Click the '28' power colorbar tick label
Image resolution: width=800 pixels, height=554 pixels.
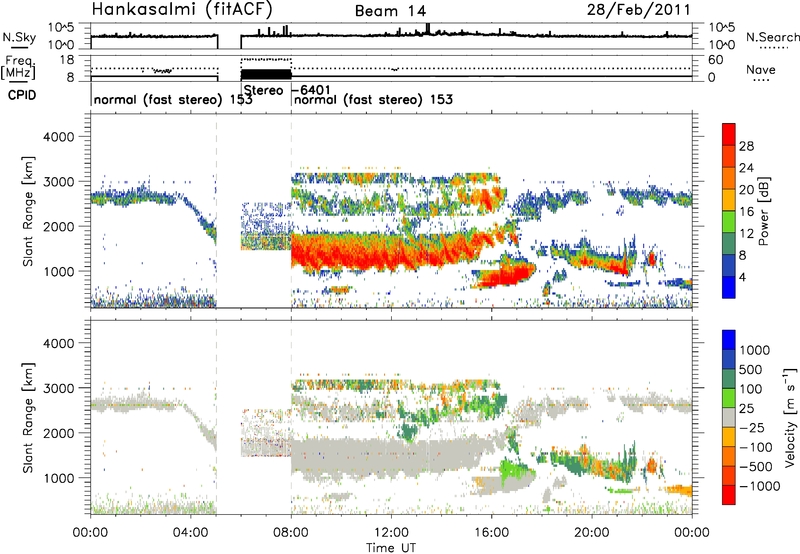746,146
